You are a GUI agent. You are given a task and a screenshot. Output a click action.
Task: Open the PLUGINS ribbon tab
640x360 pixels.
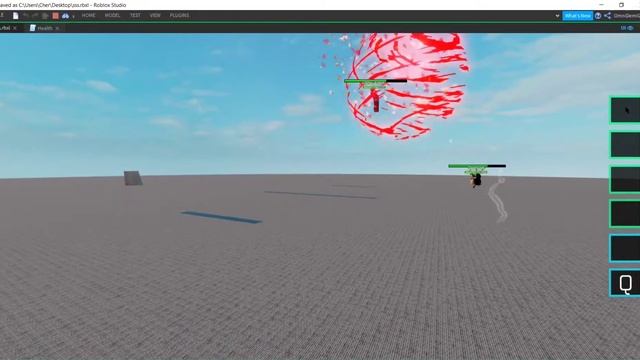point(179,16)
